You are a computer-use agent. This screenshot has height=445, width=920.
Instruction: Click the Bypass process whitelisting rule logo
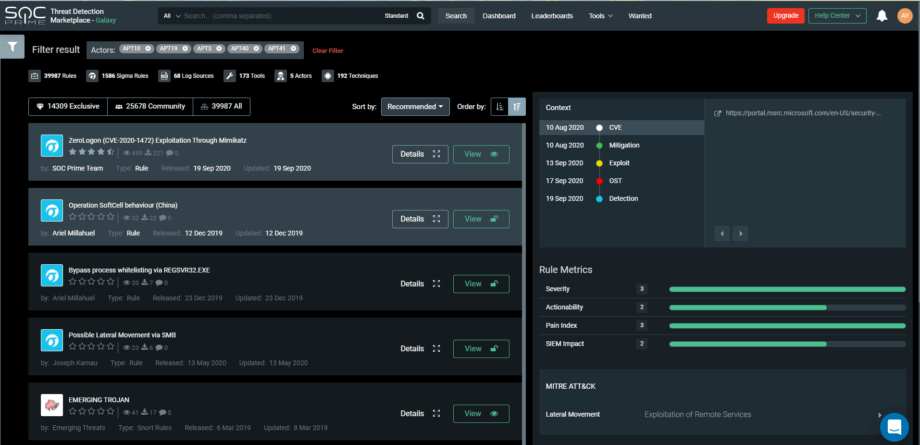(52, 275)
